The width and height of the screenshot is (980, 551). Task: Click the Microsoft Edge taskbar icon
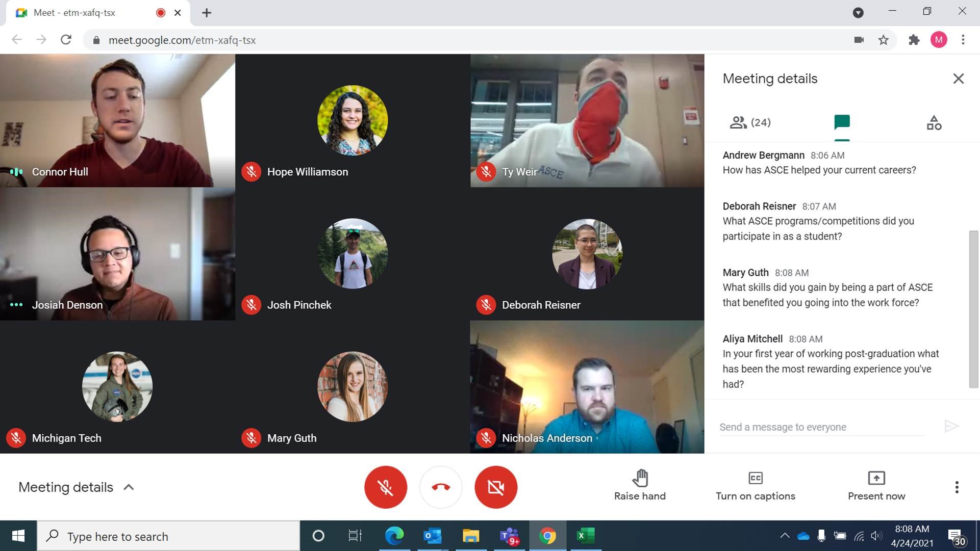click(394, 536)
